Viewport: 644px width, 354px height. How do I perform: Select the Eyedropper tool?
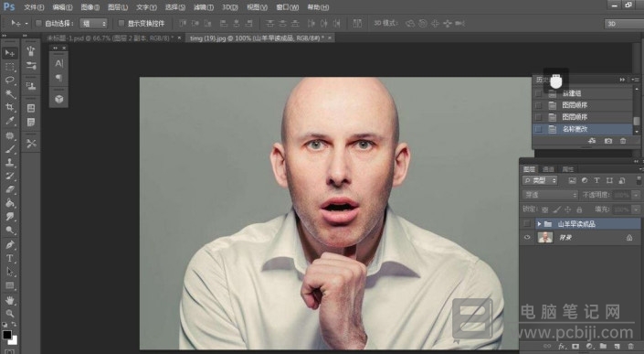click(9, 121)
